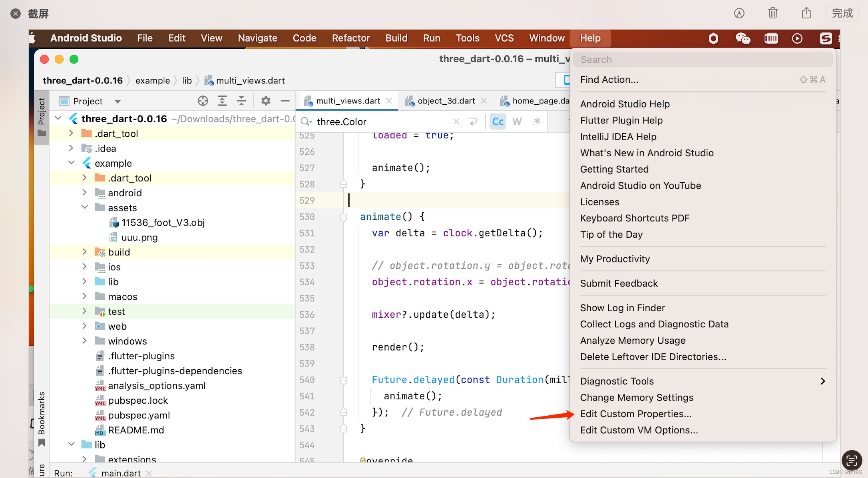This screenshot has width=868, height=478.
Task: Collapse the assets folder
Action: tap(85, 207)
